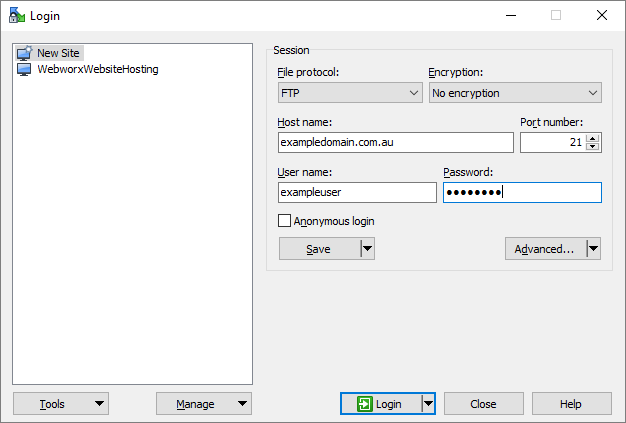
Task: Click the green Login arrow icon
Action: (x=365, y=404)
